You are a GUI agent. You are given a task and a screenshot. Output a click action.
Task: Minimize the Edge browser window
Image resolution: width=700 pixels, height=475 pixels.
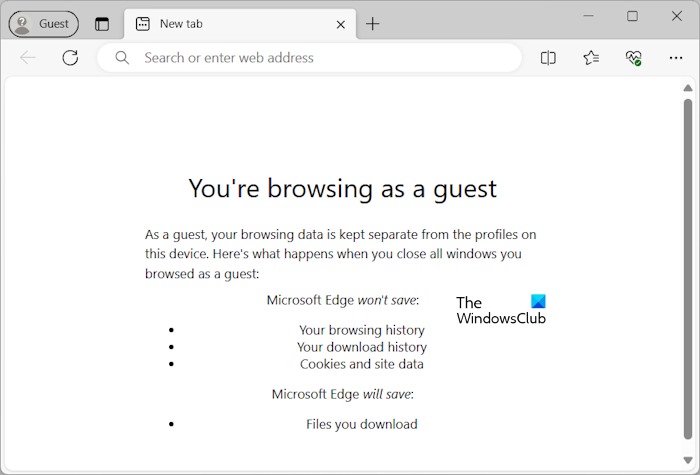click(x=587, y=16)
